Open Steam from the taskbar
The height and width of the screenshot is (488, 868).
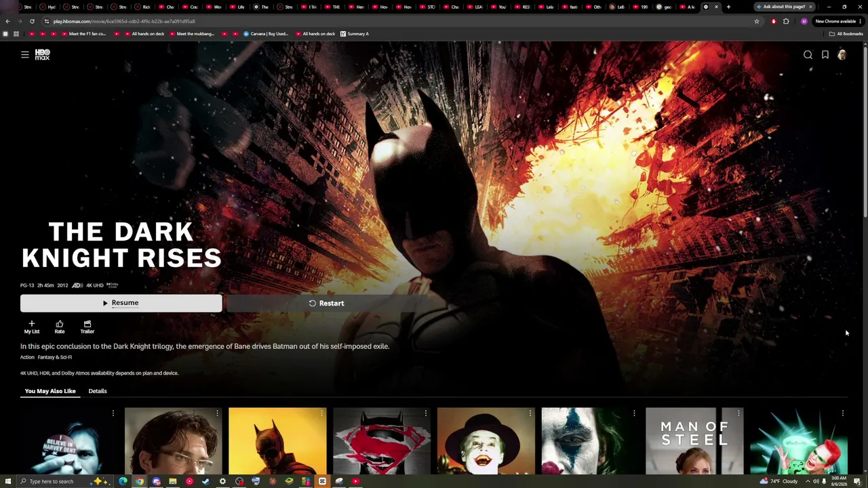206,481
